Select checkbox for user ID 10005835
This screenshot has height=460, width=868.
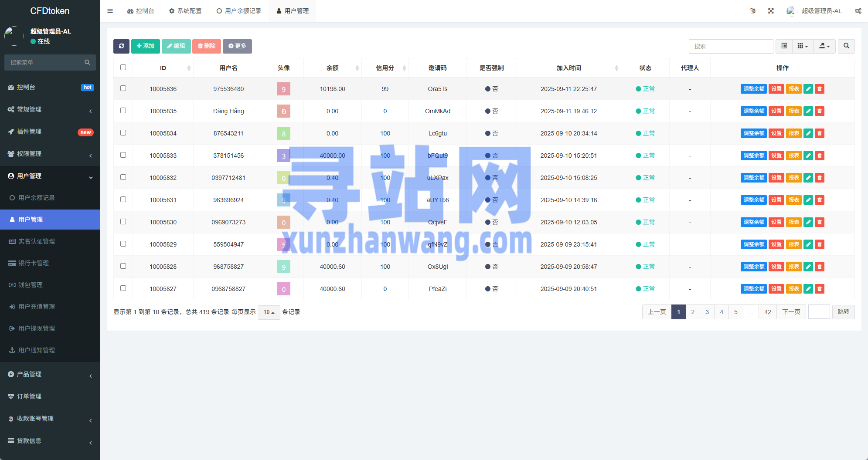tap(123, 111)
